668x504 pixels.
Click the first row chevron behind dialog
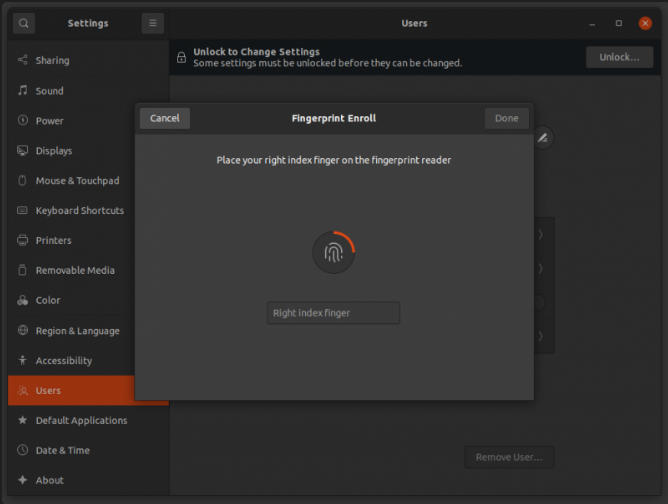[540, 234]
